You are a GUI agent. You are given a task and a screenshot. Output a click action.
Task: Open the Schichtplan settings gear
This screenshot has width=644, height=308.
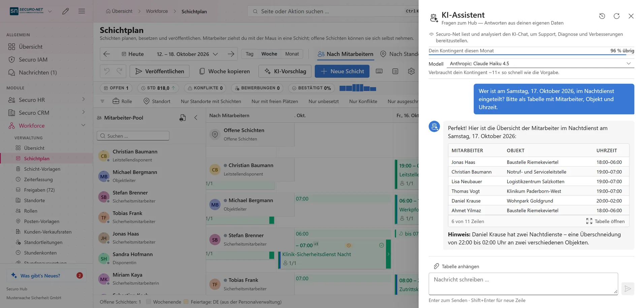point(411,71)
